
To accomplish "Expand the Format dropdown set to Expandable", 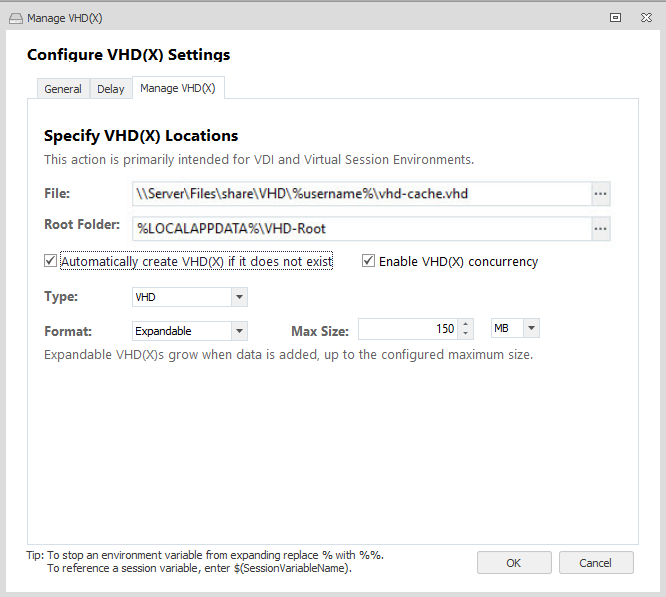I will coord(239,331).
